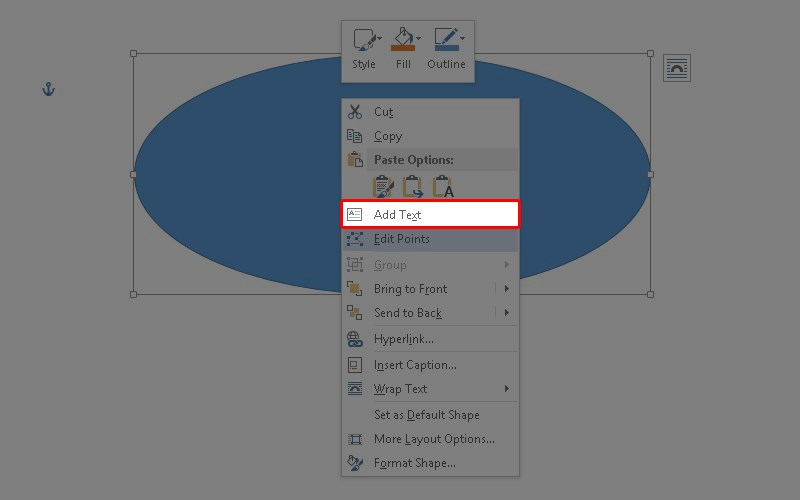Open the Style gallery dropdown arrow
The image size is (800, 500).
pos(379,40)
